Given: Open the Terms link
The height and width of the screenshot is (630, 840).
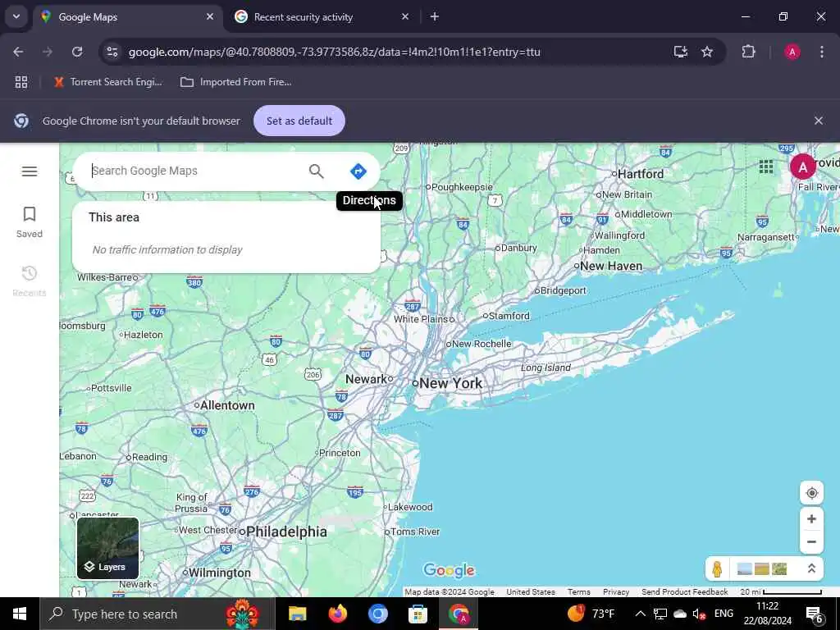Looking at the screenshot, I should coord(578,592).
